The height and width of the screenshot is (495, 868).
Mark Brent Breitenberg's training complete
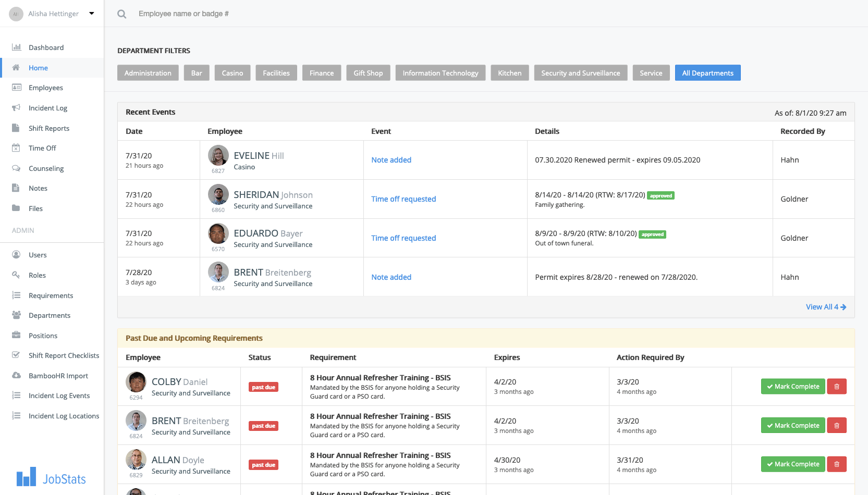[x=793, y=426]
